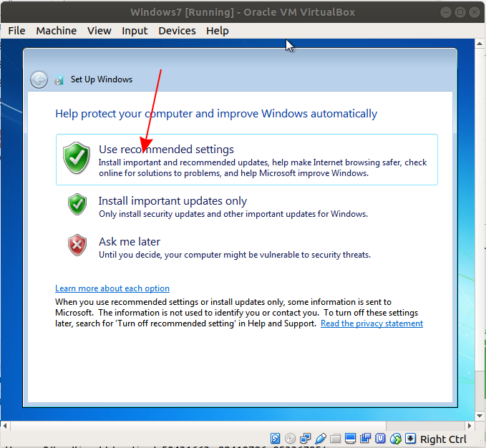Click the vertical scrollbar track

click(x=480, y=390)
